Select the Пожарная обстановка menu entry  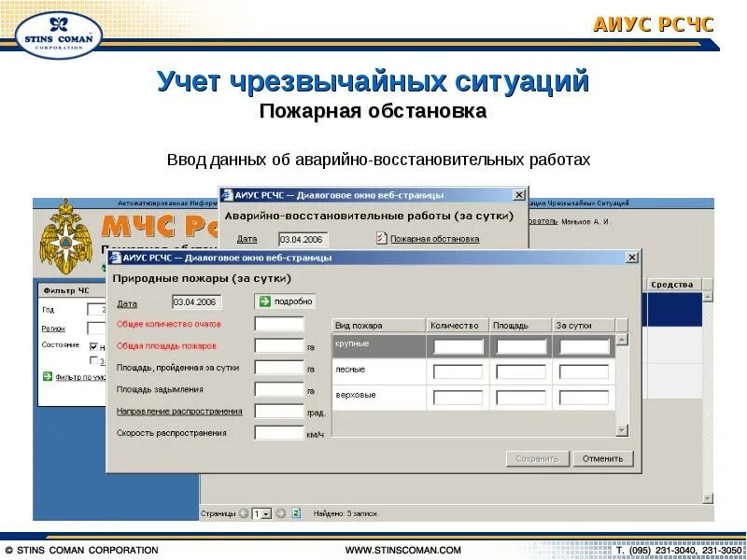434,238
